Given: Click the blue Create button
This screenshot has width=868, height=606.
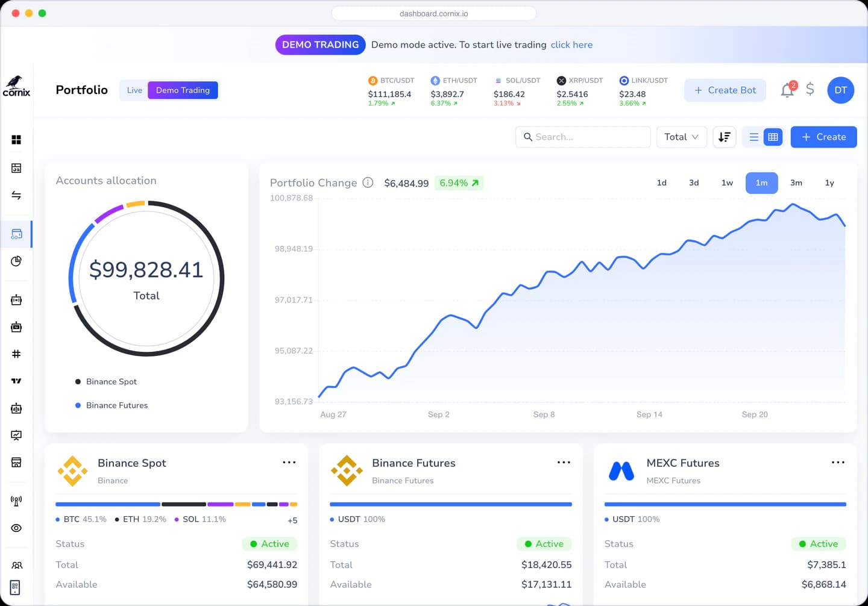Looking at the screenshot, I should pos(823,137).
